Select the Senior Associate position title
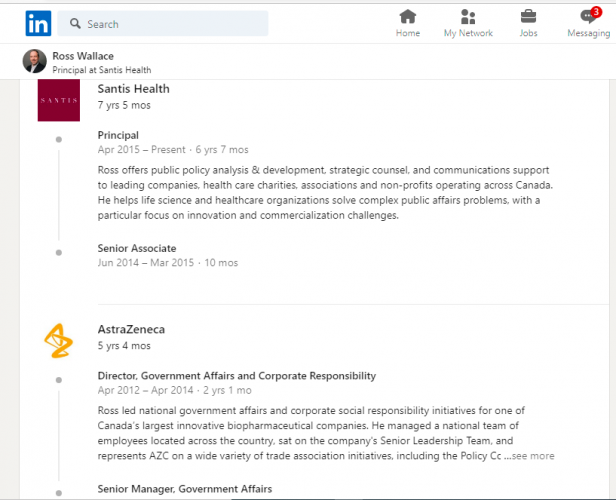Screen dimensions: 616x500 (137, 248)
